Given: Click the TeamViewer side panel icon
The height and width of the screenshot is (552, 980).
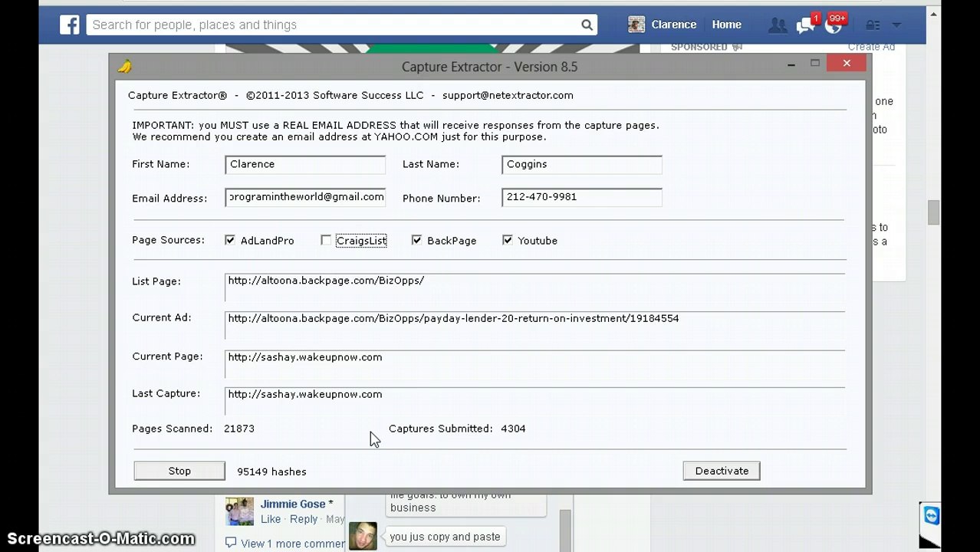Looking at the screenshot, I should 932,515.
